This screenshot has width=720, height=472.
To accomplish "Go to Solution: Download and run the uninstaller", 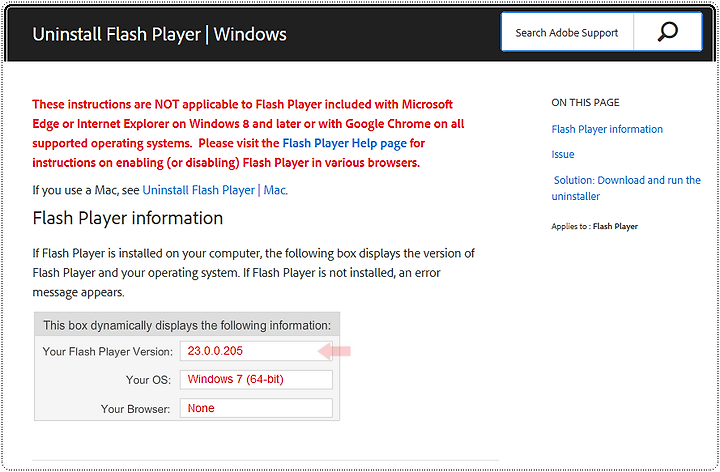I will click(x=626, y=188).
